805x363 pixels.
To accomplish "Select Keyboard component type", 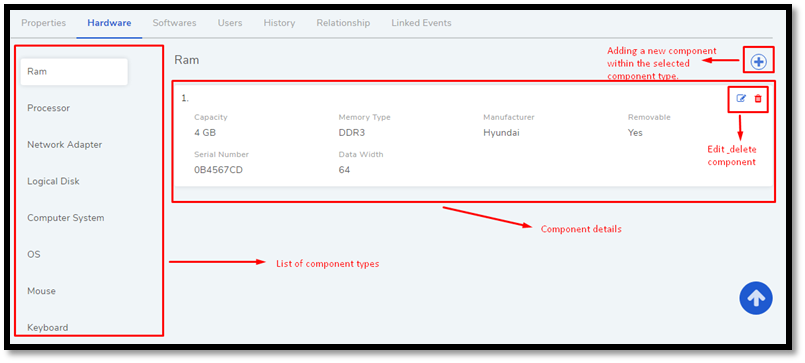I will click(47, 328).
